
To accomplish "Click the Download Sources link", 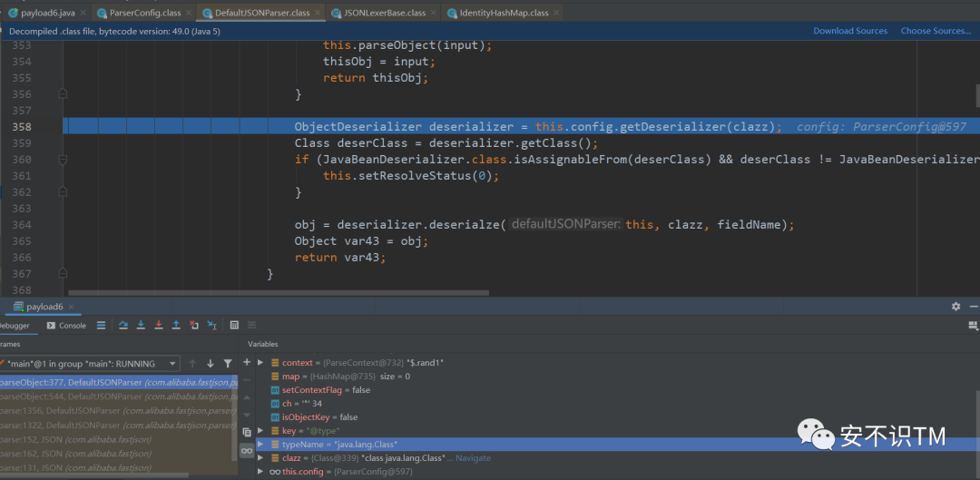I will pos(850,31).
